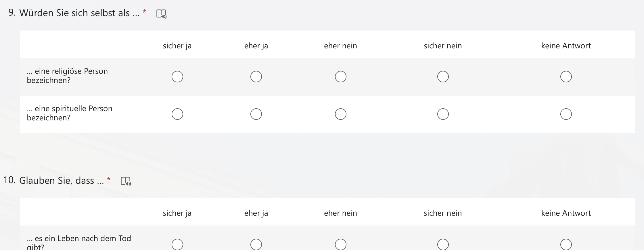644x250 pixels.
Task: Open Immersive Reader for question 10
Action: click(126, 181)
